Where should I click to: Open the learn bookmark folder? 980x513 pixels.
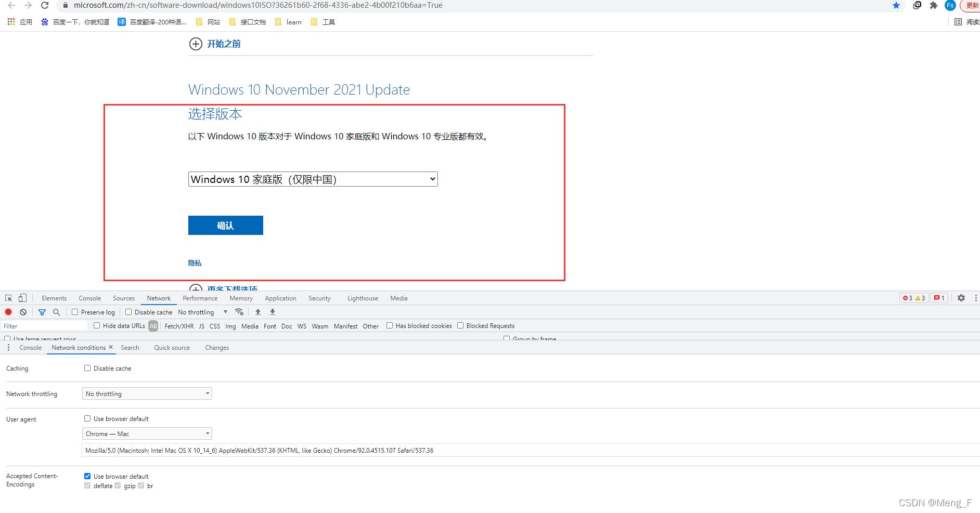click(288, 22)
